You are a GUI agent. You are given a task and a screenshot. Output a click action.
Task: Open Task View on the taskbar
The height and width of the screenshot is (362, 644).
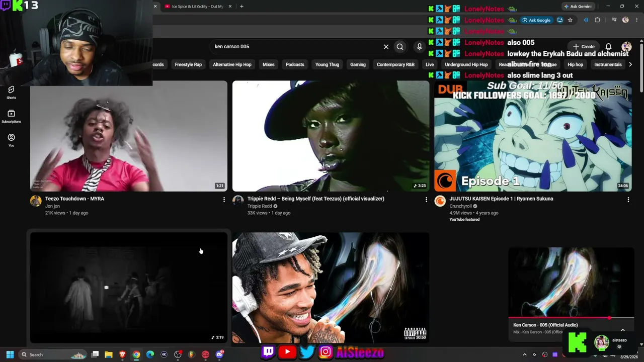(x=95, y=354)
